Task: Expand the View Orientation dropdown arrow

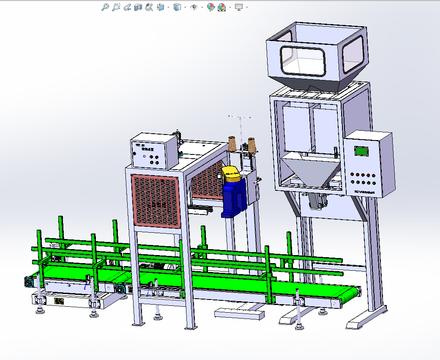Action: click(168, 7)
